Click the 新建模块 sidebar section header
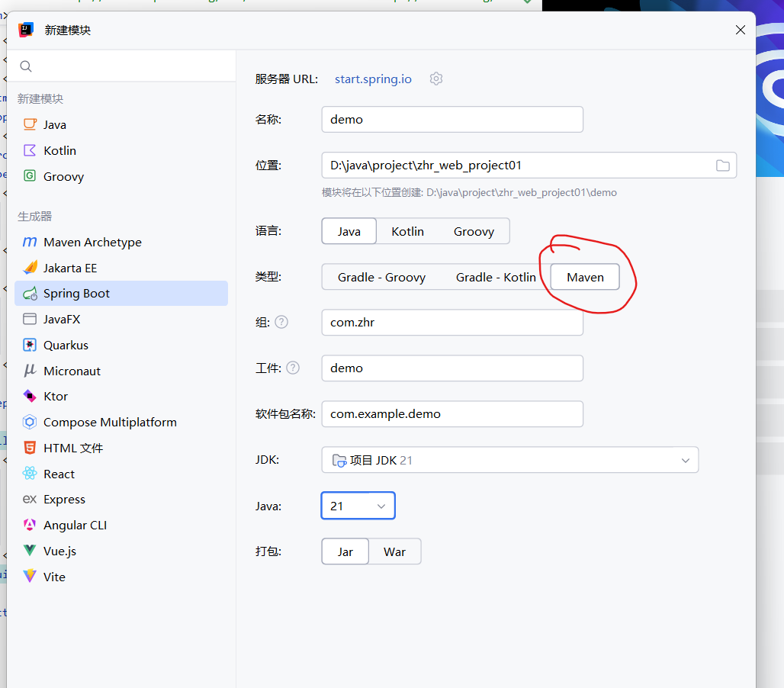This screenshot has width=784, height=688. pyautogui.click(x=40, y=99)
